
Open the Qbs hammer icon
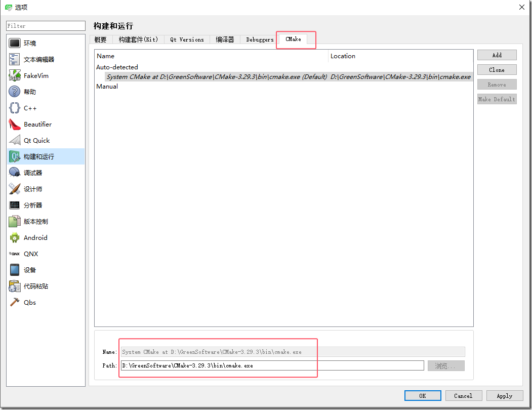coord(15,302)
